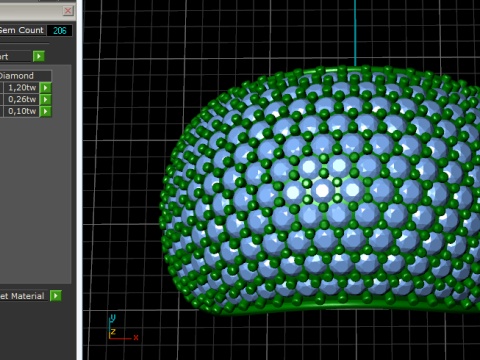Image resolution: width=480 pixels, height=360 pixels.
Task: Select the 0,26tw diamond entry
Action: pos(21,99)
